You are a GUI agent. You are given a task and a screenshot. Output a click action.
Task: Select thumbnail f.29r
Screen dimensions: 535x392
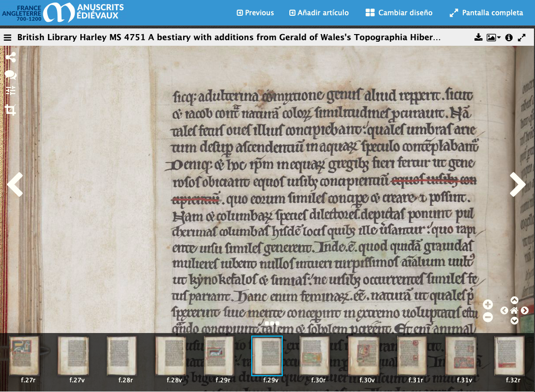click(x=219, y=355)
